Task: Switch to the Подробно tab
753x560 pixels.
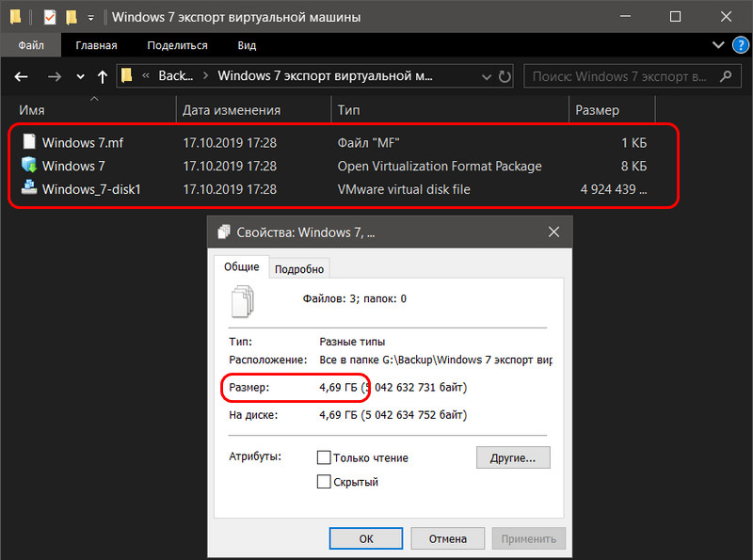Action: [x=299, y=269]
